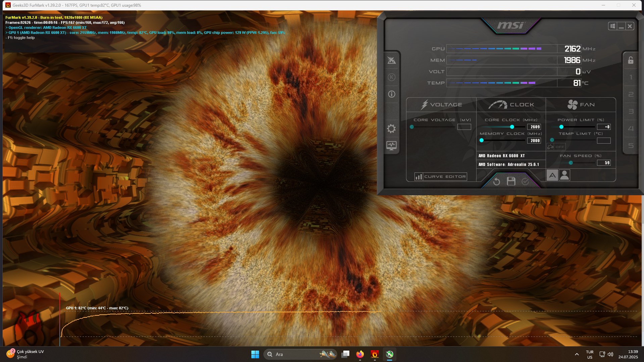This screenshot has width=644, height=362.
Task: Save profile using the floppy disk icon
Action: [511, 182]
